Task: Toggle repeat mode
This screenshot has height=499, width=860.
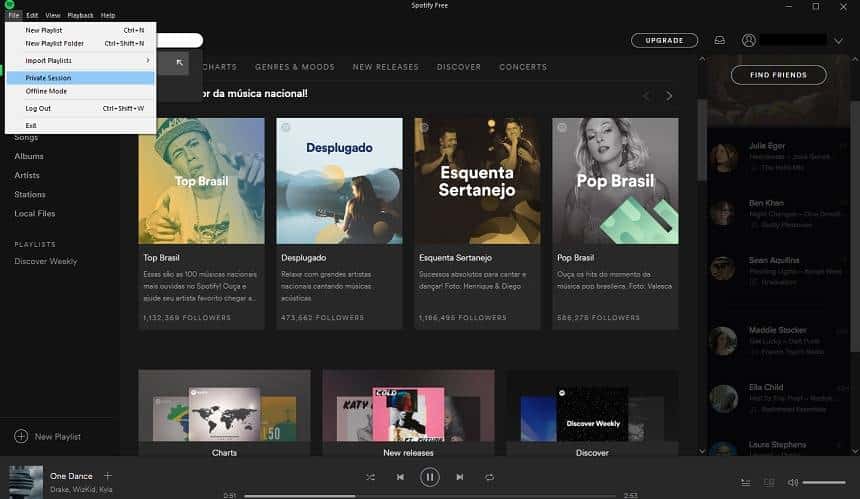Action: (489, 477)
